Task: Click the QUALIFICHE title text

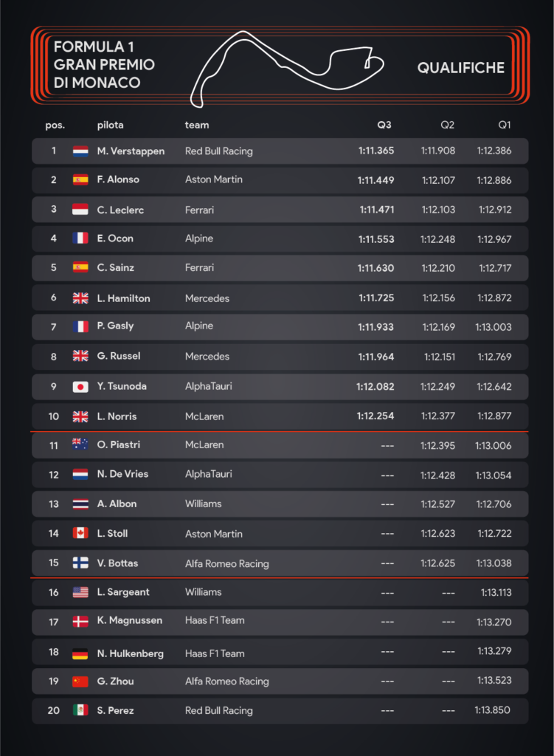Action: 461,67
